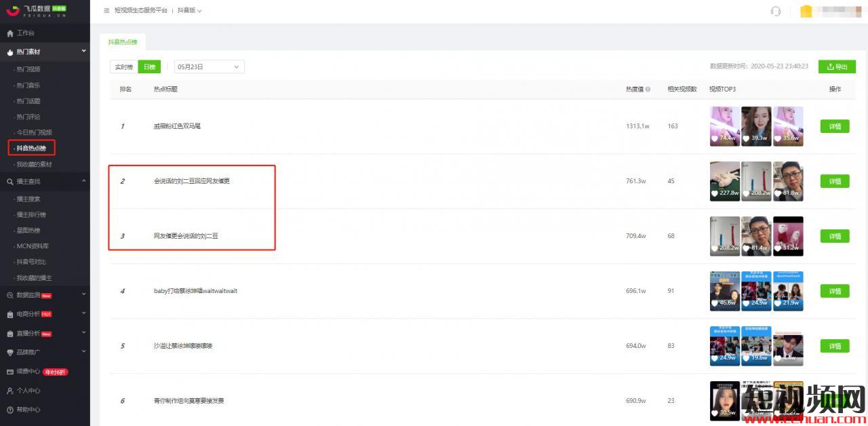Expand the 抖音版 version switcher

(x=189, y=11)
